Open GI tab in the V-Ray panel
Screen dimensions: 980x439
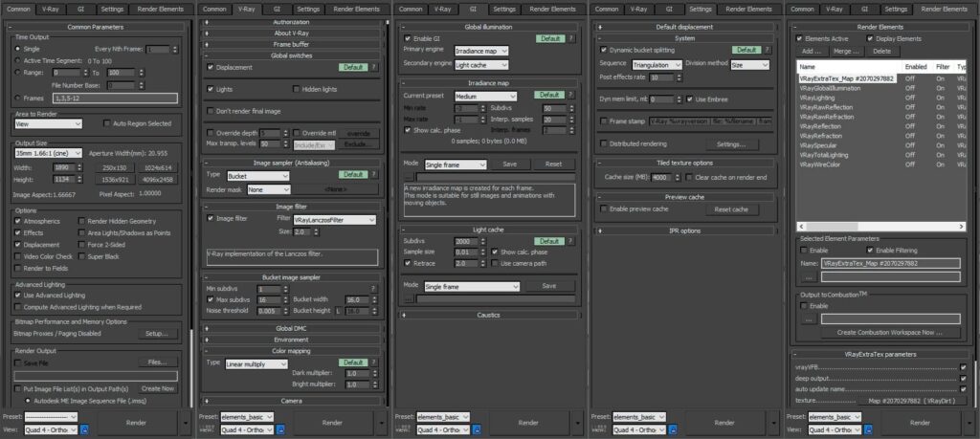277,10
